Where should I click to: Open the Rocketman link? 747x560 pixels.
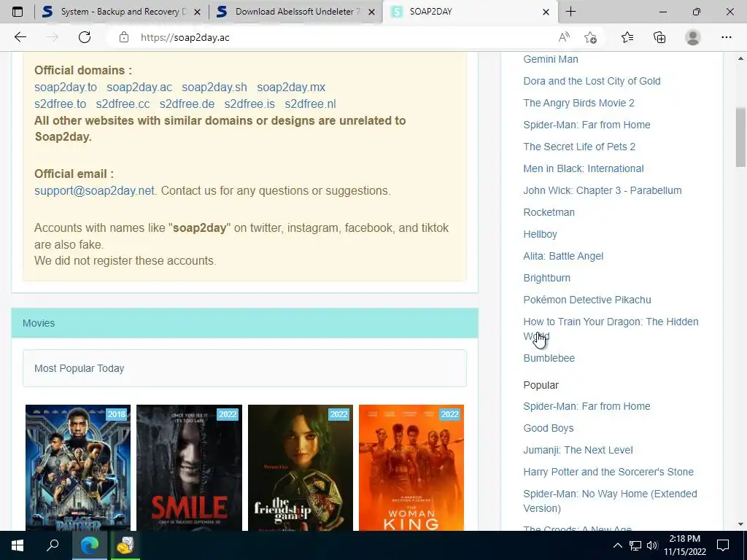coord(549,212)
